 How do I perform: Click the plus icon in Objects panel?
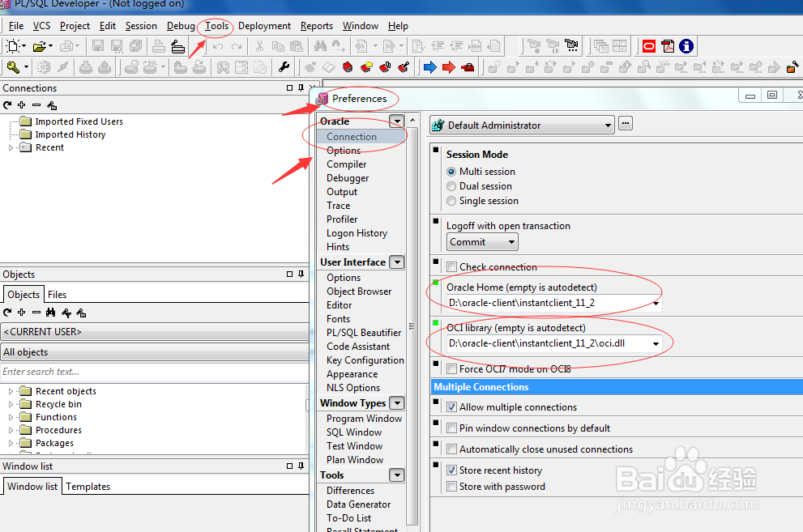tap(22, 312)
